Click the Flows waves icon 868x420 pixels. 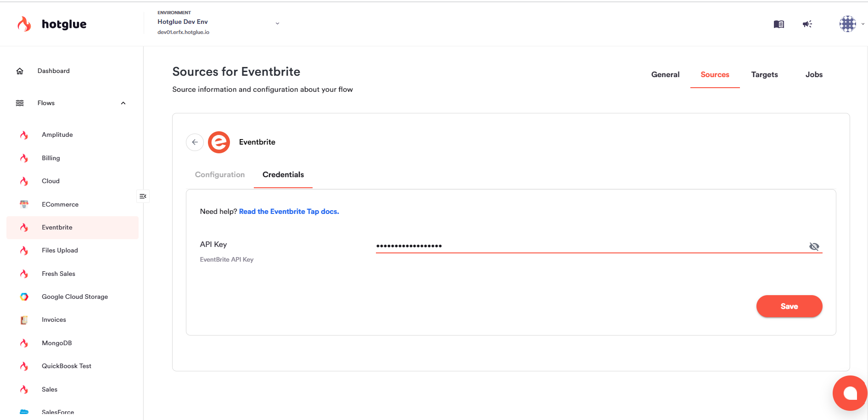click(20, 103)
